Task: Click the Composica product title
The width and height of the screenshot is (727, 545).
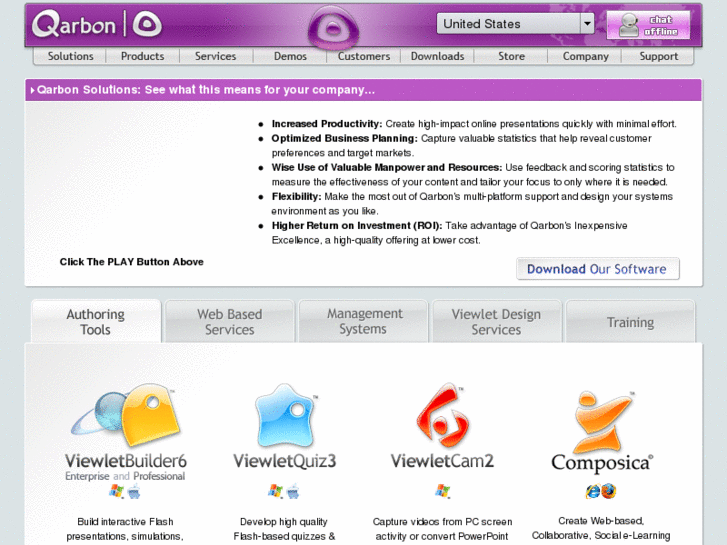Action: [x=602, y=463]
